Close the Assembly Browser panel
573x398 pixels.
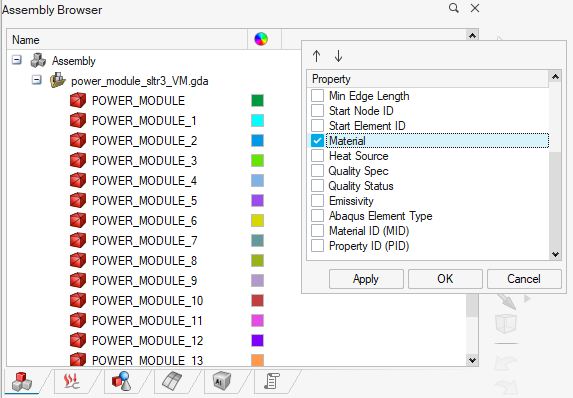tap(475, 8)
